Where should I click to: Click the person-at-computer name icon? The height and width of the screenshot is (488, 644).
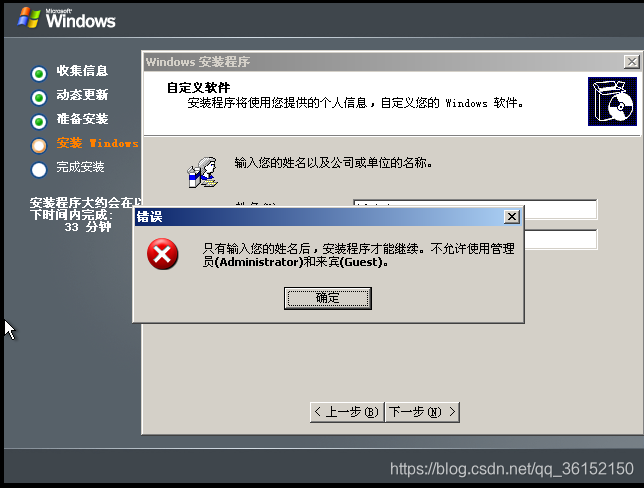click(202, 173)
